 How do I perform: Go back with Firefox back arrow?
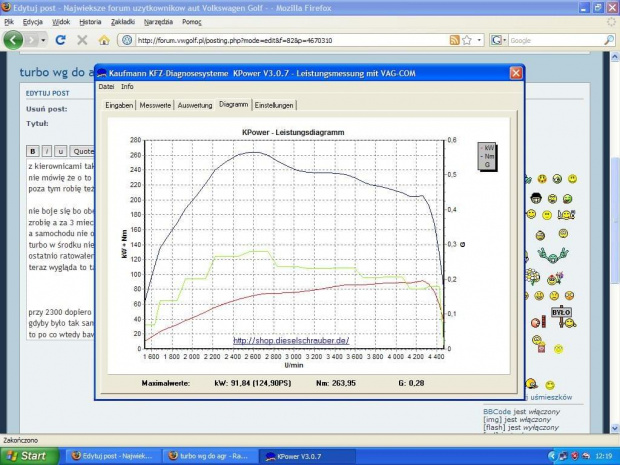coord(13,40)
